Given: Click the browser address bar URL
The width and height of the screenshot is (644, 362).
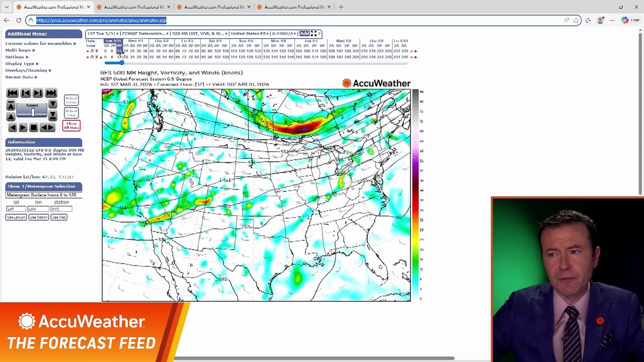Looking at the screenshot, I should pos(101,20).
